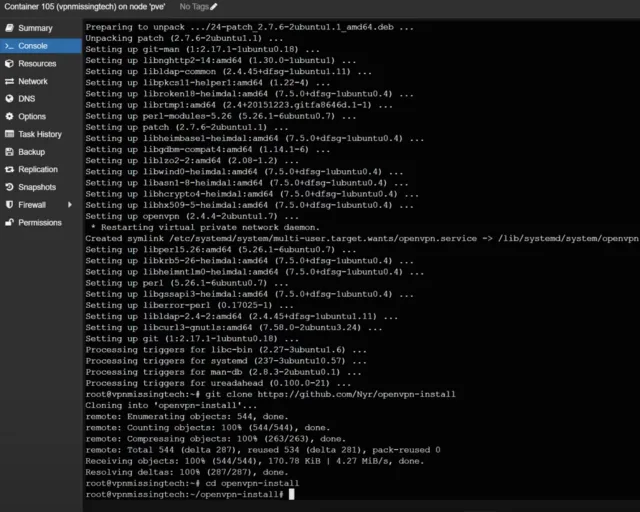Click the Resources cube icon

(9, 64)
